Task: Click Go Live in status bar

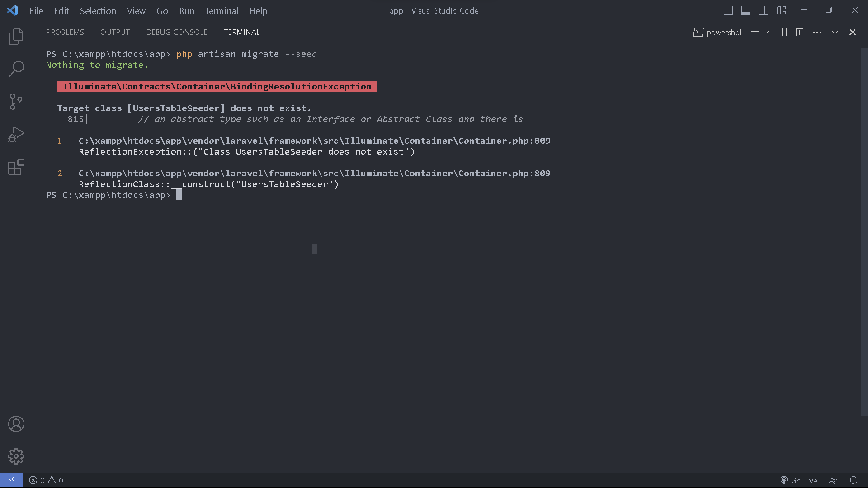Action: click(x=799, y=480)
